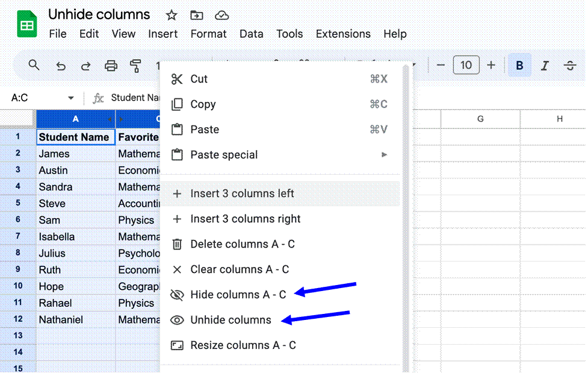Undo the last action
Viewport: 588px width, 373px height.
(61, 65)
